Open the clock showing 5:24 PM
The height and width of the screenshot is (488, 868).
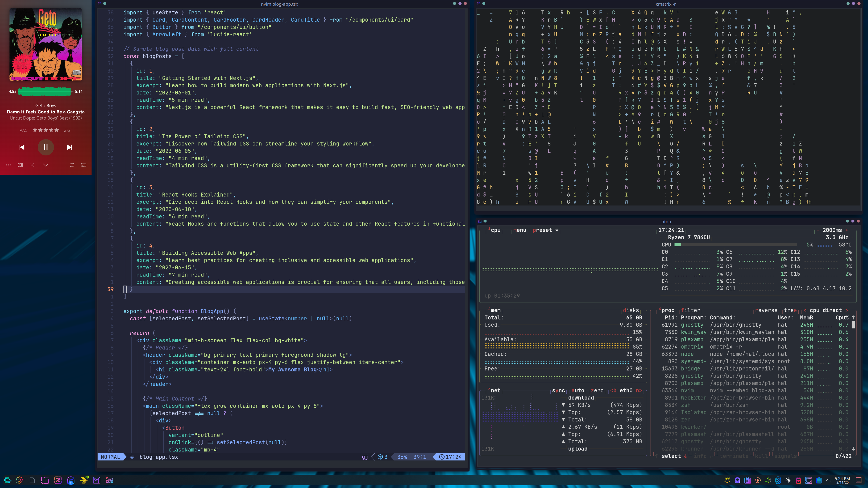tap(842, 480)
